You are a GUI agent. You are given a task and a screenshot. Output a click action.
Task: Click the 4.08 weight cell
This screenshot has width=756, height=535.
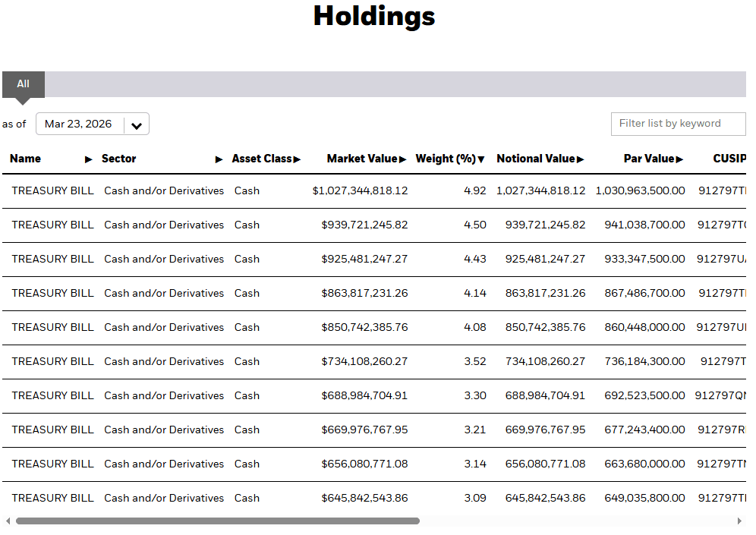pos(475,328)
